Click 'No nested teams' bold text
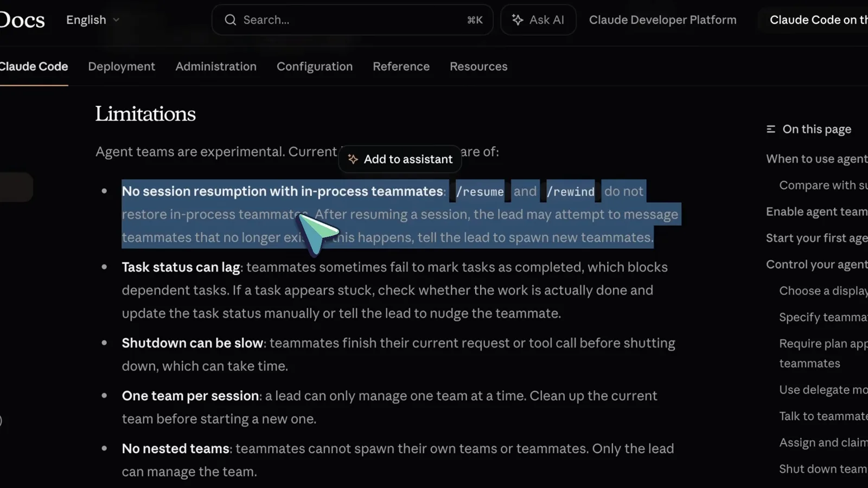This screenshot has width=868, height=488. coord(175,449)
